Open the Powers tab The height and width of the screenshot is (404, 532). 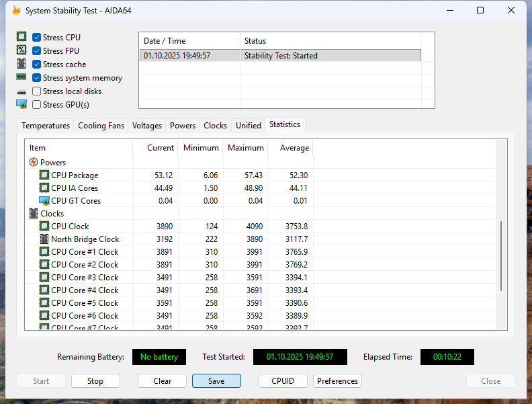pos(183,126)
